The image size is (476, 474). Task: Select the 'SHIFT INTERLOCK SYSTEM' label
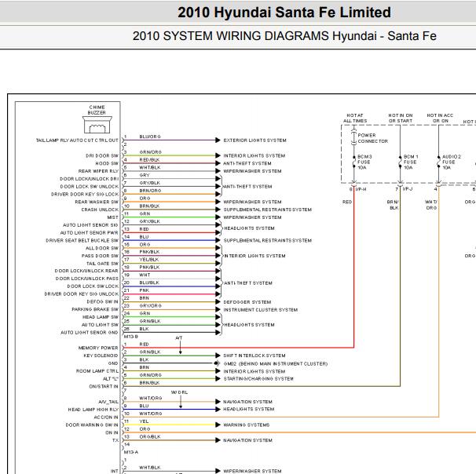click(254, 355)
